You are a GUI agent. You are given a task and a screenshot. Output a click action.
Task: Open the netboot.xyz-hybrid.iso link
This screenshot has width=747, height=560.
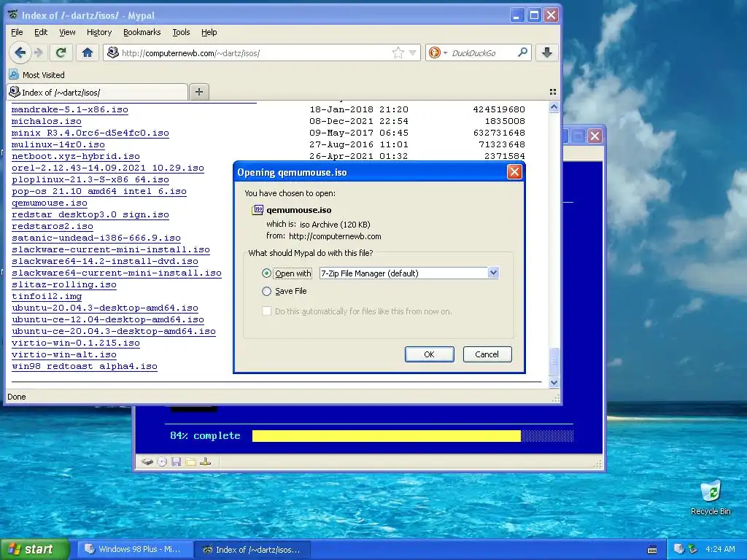76,156
